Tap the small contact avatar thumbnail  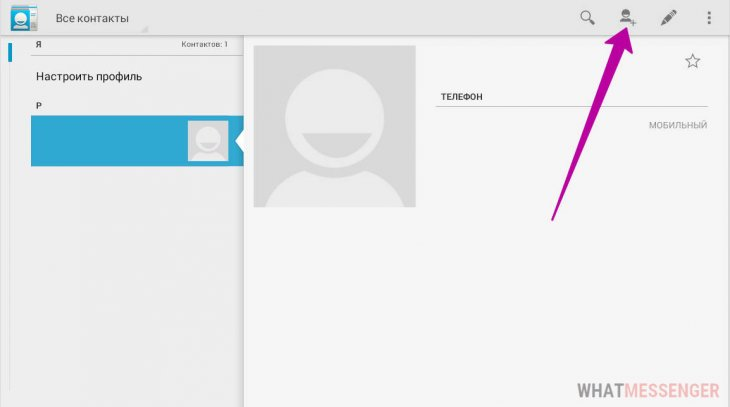tap(208, 141)
